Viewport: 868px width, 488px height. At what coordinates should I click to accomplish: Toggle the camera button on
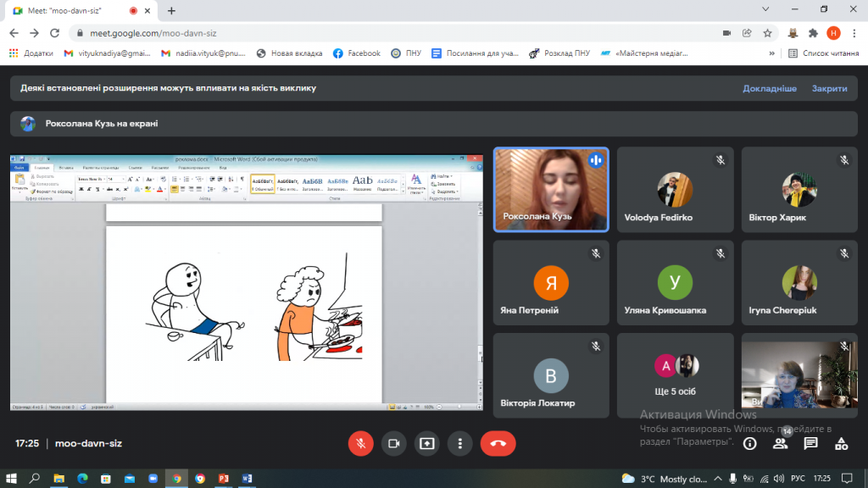tap(393, 443)
